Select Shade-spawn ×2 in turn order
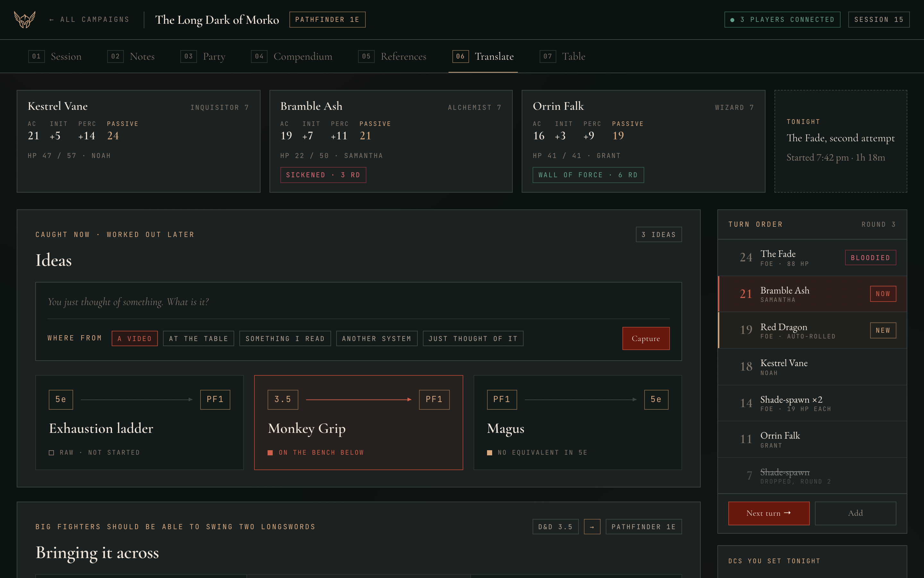This screenshot has width=924, height=578. click(x=812, y=403)
